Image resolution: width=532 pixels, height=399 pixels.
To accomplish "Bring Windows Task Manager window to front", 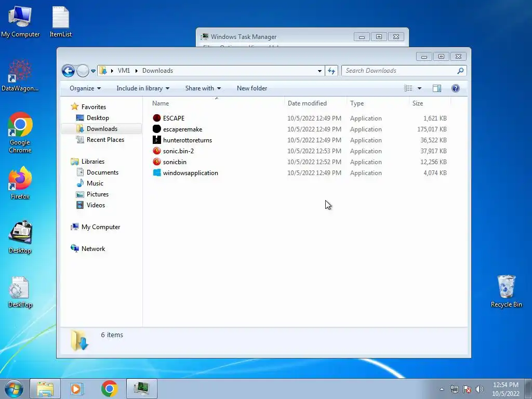I will coord(243,37).
